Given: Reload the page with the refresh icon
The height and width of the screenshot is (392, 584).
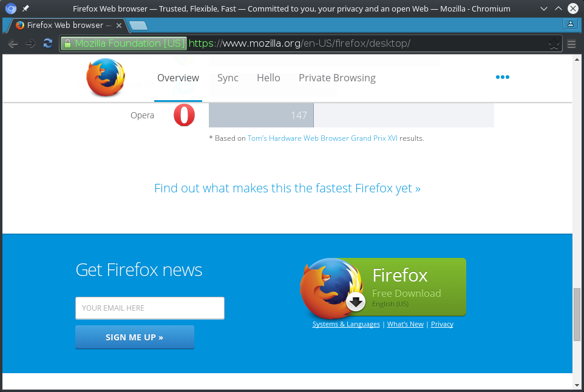Looking at the screenshot, I should [x=48, y=43].
